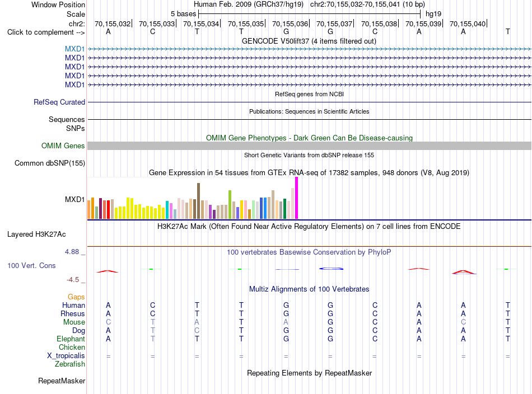
Task: Click the MXD1 label beside GTEx chart
Action: click(74, 199)
